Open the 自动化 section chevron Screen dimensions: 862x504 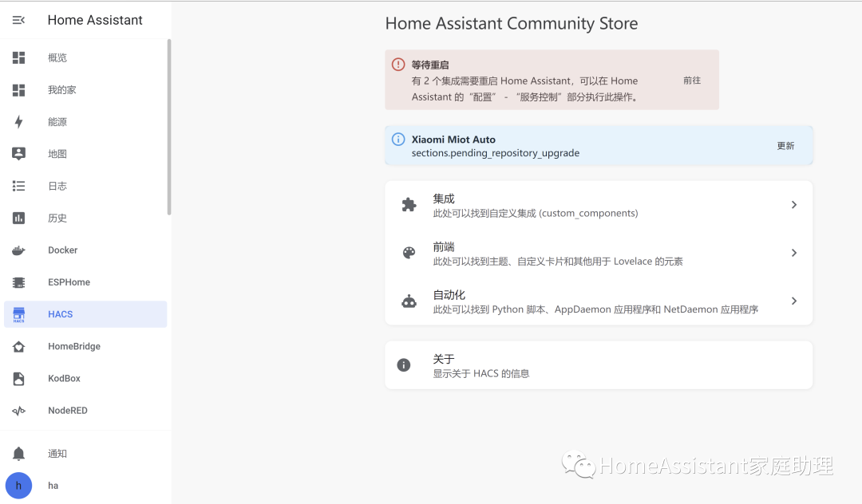pos(794,301)
